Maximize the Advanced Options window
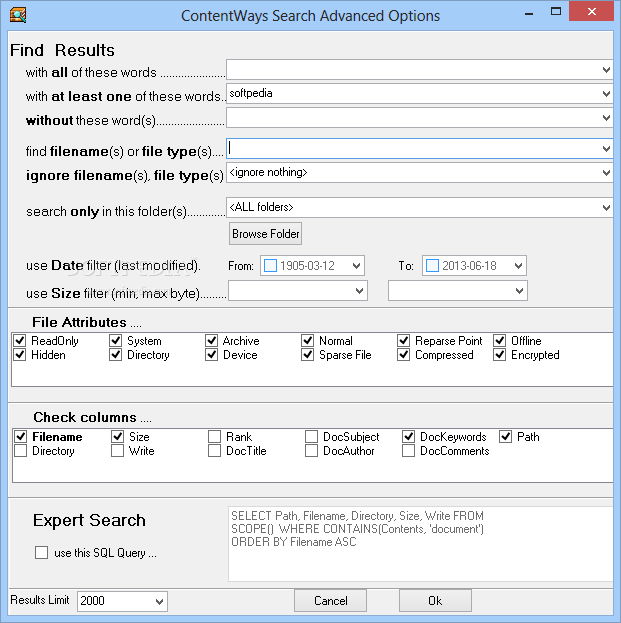621x623 pixels. (556, 12)
